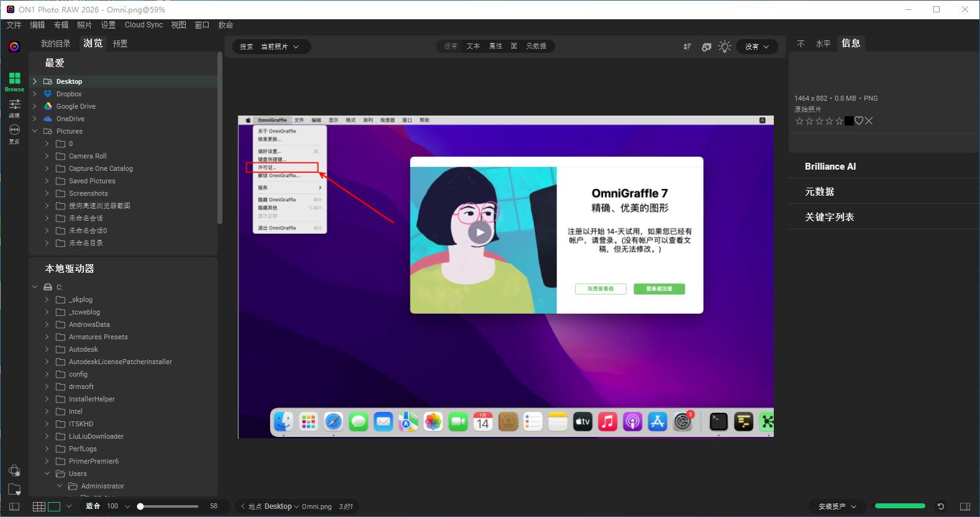Screen dimensions: 980x517
Task: Expand the Dropbox folder tree
Action: [x=35, y=94]
